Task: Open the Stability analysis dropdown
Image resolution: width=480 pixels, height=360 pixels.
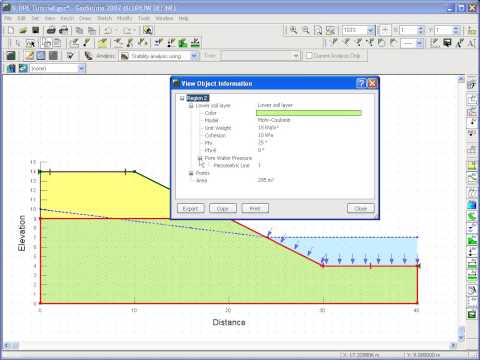Action: pos(195,56)
